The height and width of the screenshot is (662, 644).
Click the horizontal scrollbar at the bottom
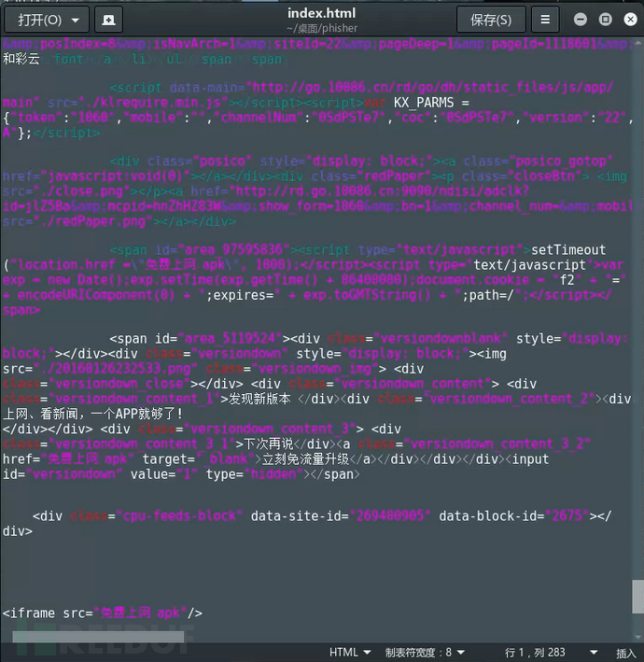point(98,637)
